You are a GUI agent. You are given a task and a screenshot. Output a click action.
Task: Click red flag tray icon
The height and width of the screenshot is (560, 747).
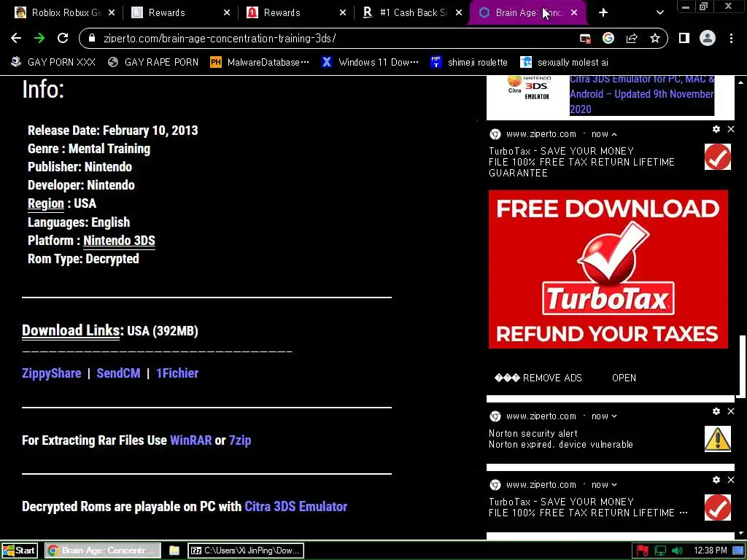pos(642,551)
